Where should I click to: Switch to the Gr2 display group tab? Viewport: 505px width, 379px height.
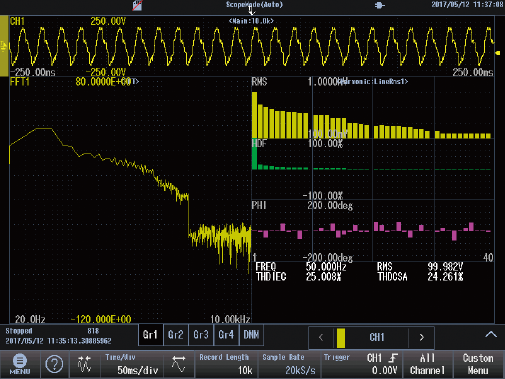[176, 335]
